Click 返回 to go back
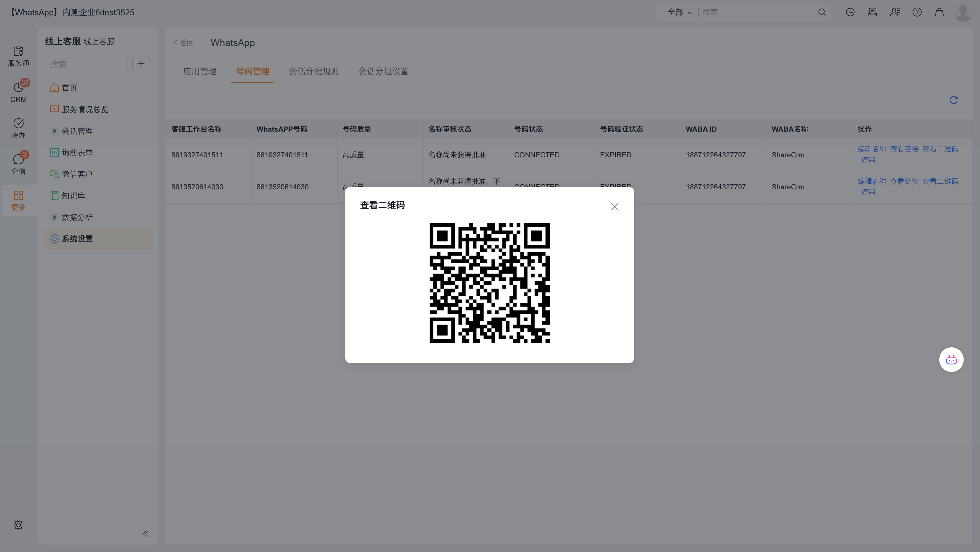The width and height of the screenshot is (980, 552). 184,43
